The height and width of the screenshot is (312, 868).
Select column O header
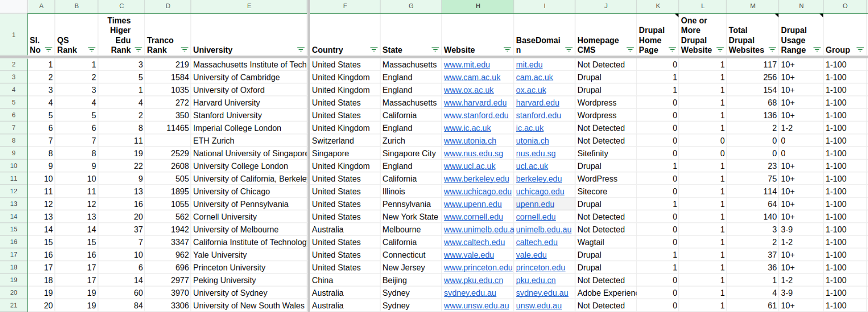(845, 6)
